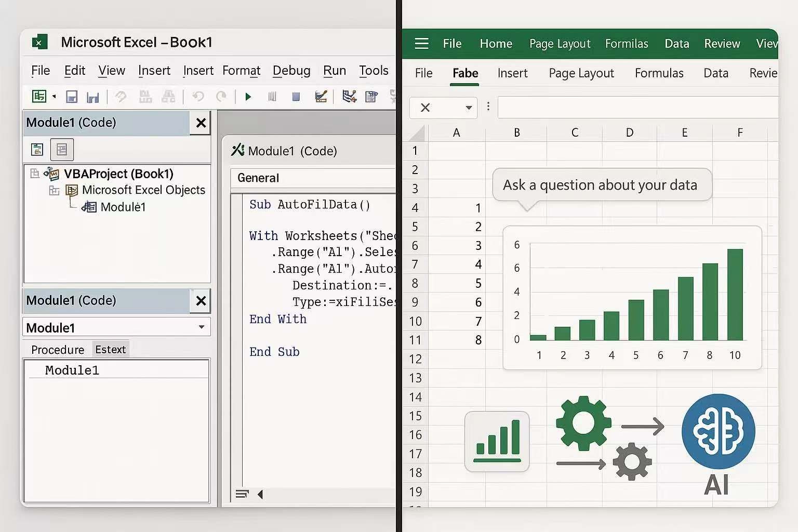Run the macro with the green Run button
The image size is (798, 532).
(x=248, y=96)
